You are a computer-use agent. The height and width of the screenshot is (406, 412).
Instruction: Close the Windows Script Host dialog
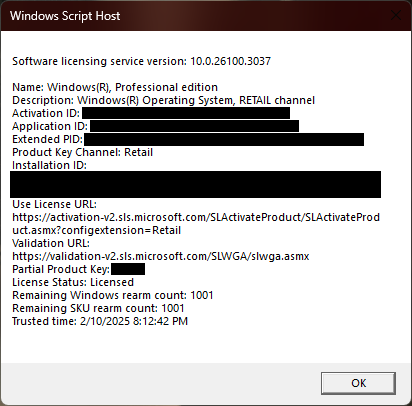coord(396,15)
